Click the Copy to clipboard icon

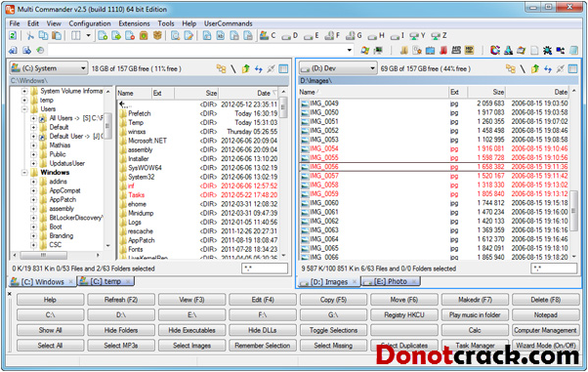[44, 35]
